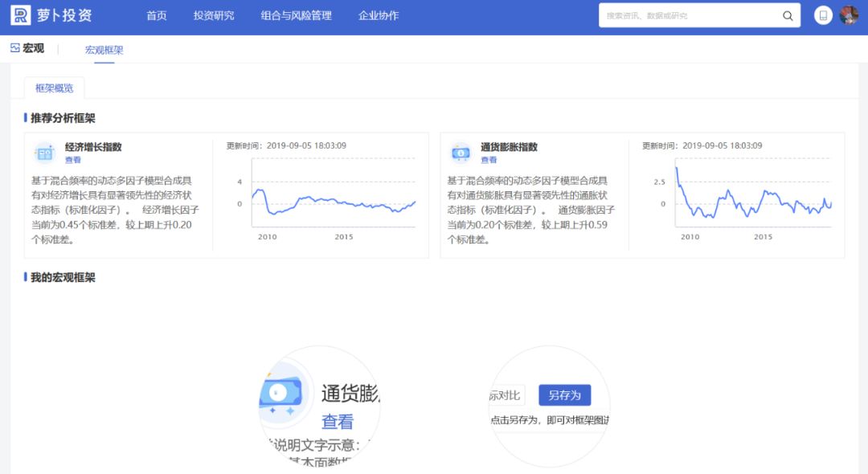Open the mobile device icon
Viewport: 868px width, 474px height.
click(x=822, y=15)
